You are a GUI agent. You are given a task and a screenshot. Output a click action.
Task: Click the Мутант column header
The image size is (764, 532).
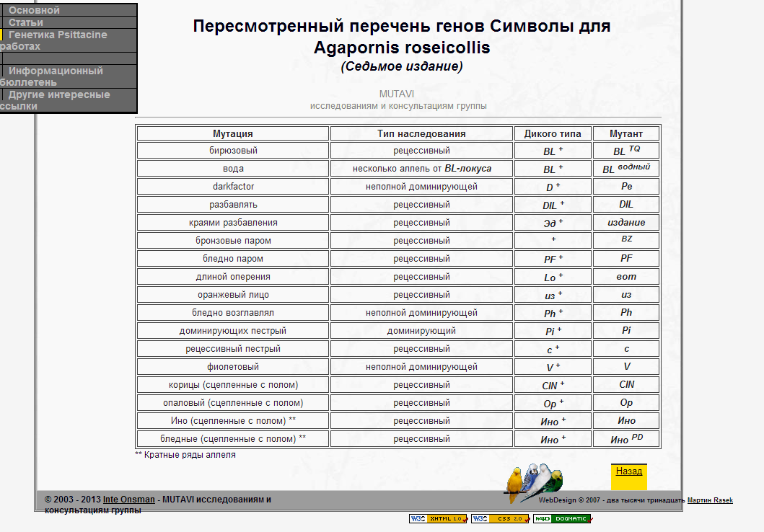click(626, 133)
